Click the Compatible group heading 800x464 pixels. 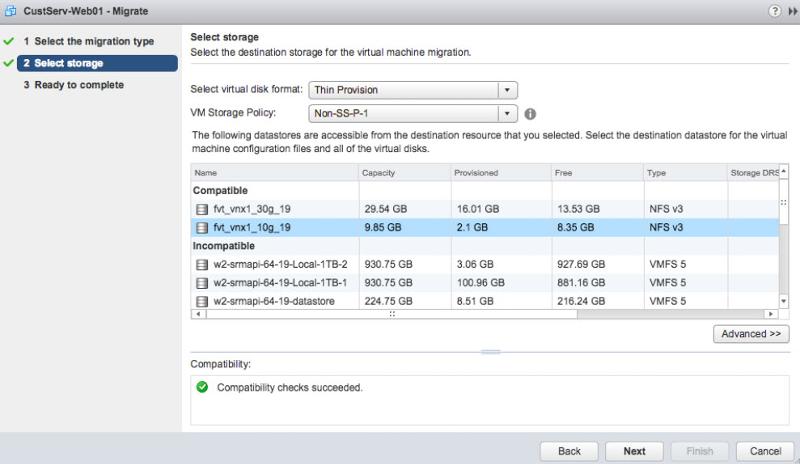pyautogui.click(x=220, y=190)
